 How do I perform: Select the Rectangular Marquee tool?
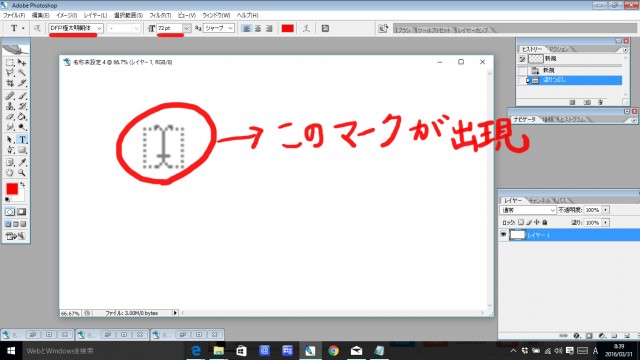(10, 62)
